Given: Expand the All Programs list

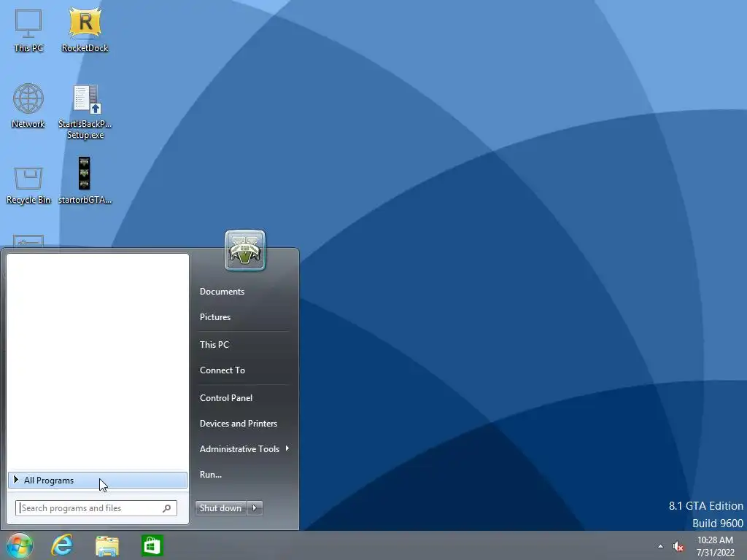Looking at the screenshot, I should click(x=98, y=481).
